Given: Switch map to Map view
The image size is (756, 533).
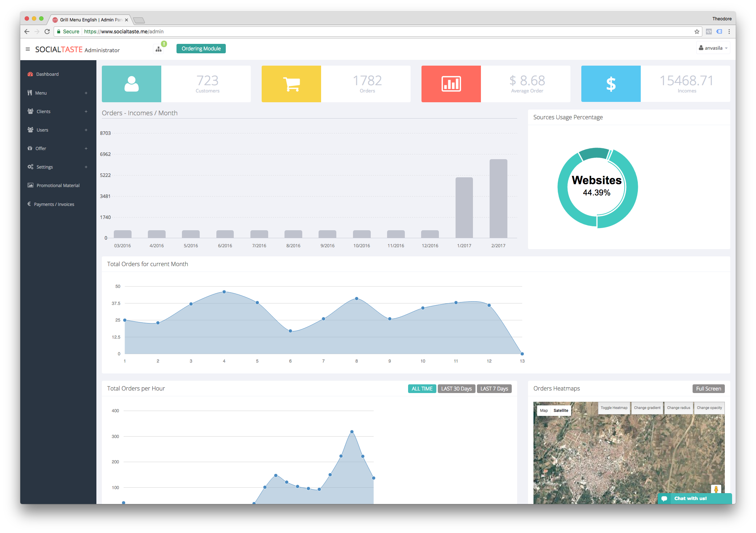Looking at the screenshot, I should (544, 410).
